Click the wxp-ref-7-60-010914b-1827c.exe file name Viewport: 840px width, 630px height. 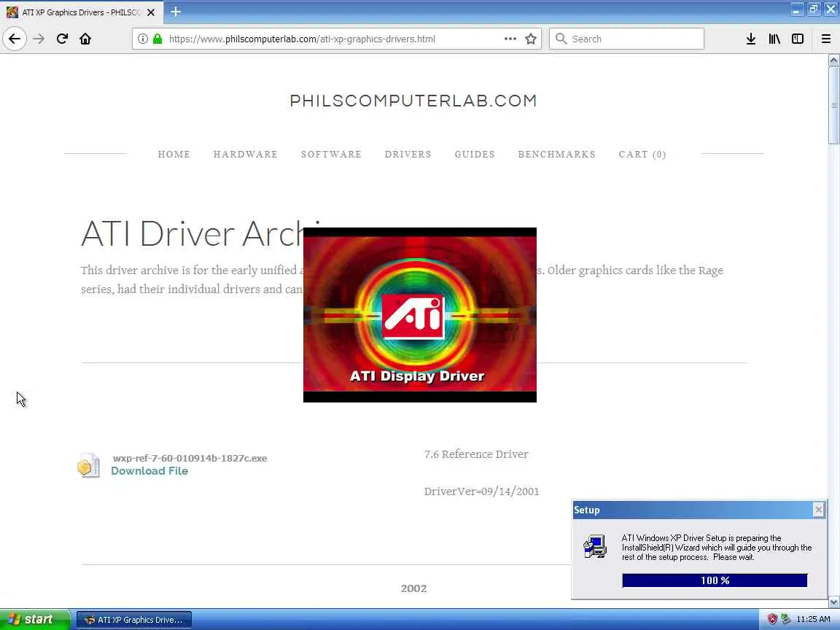[x=190, y=458]
